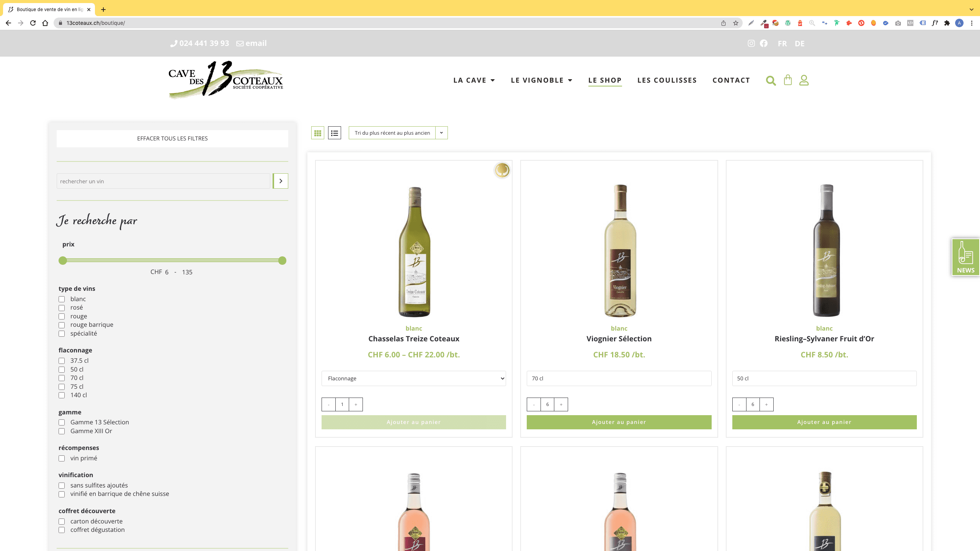This screenshot has height=551, width=980.
Task: Tick the rouge barrique checkbox
Action: (x=62, y=325)
